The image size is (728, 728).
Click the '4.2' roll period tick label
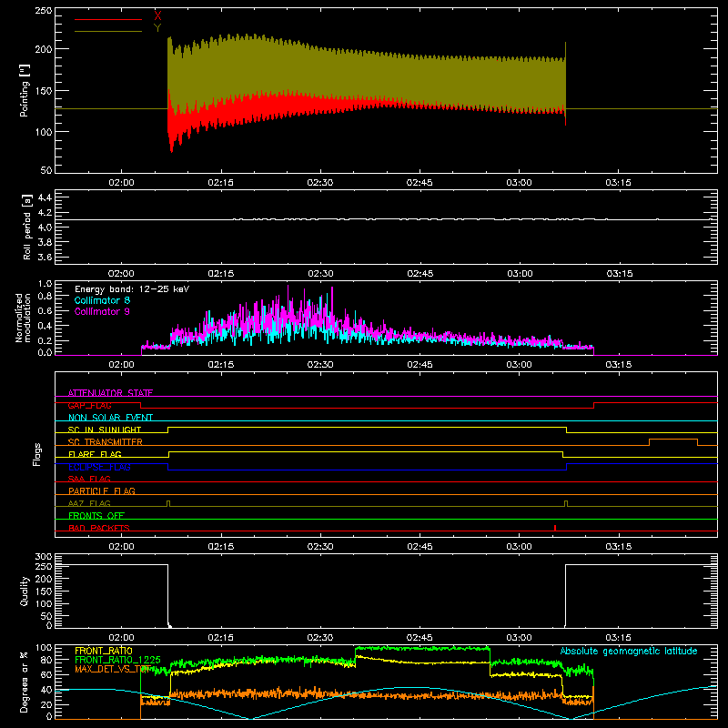pos(45,213)
